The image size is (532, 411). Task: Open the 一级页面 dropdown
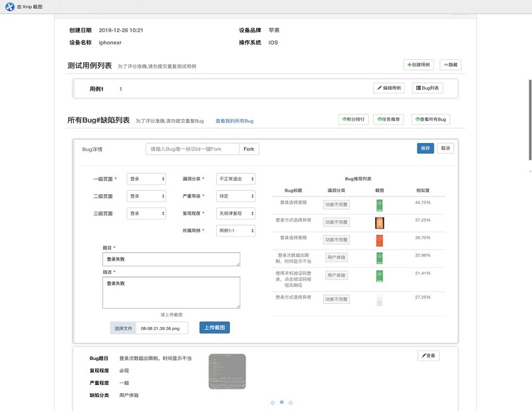146,179
